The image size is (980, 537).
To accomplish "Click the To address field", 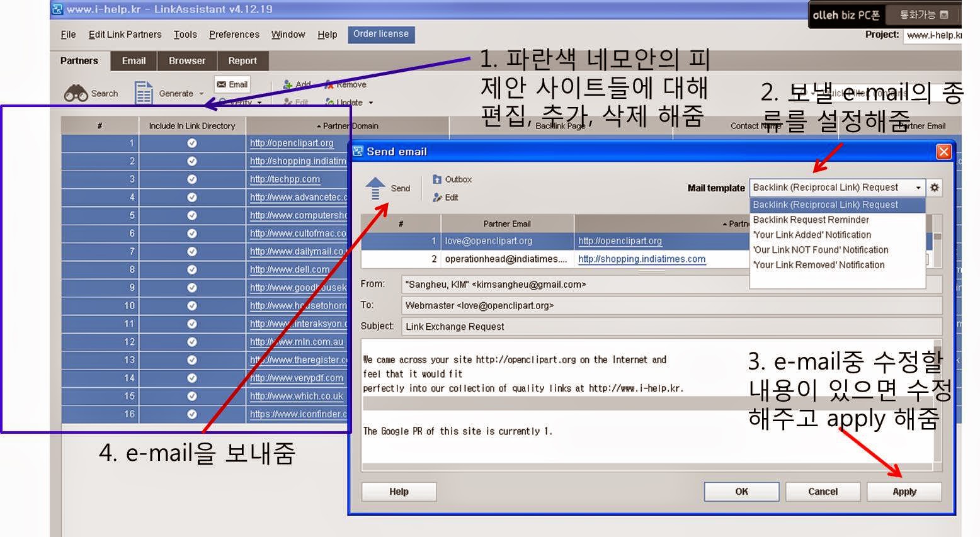I will pyautogui.click(x=671, y=305).
